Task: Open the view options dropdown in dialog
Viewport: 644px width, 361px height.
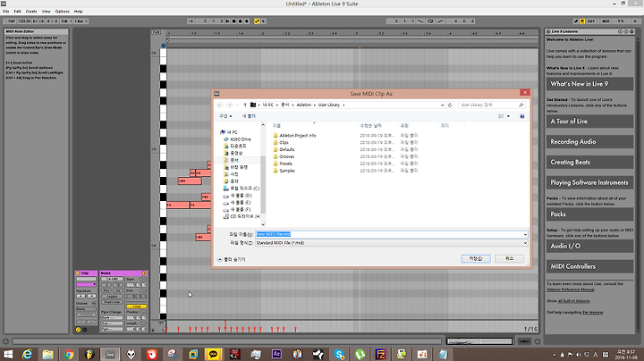Action: 508,116
